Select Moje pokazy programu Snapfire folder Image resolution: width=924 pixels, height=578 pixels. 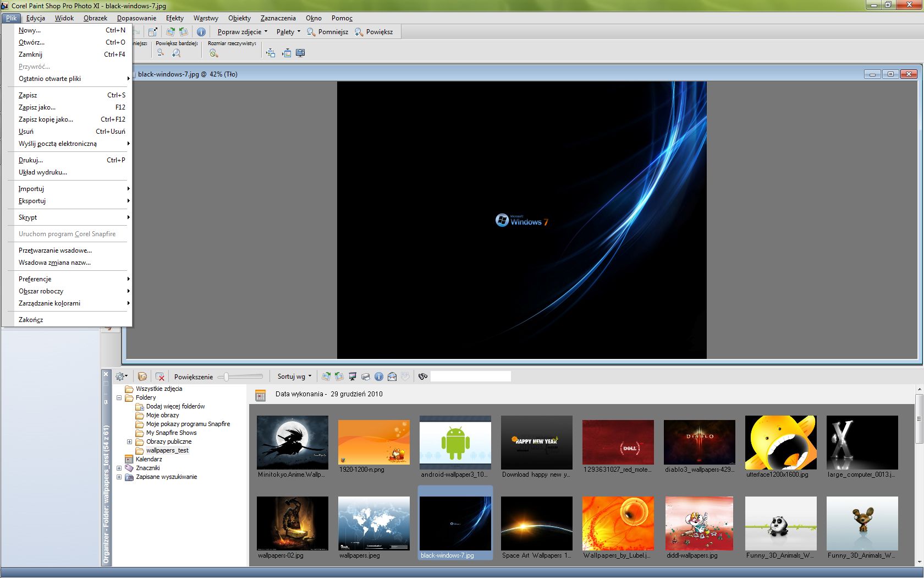point(188,424)
